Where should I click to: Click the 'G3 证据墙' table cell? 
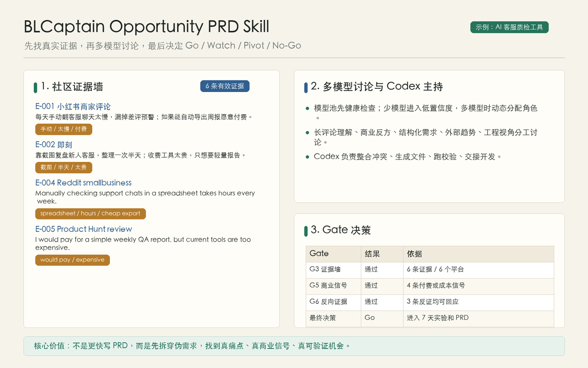click(x=334, y=270)
